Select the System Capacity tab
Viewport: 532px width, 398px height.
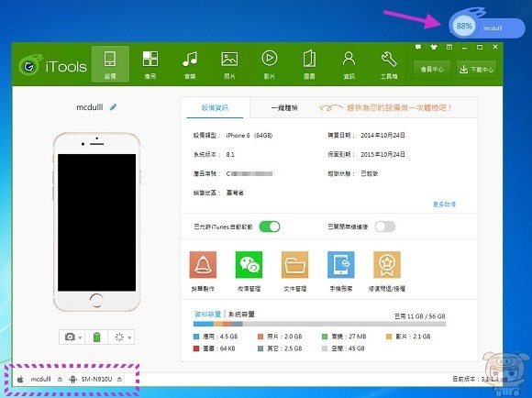tap(241, 315)
